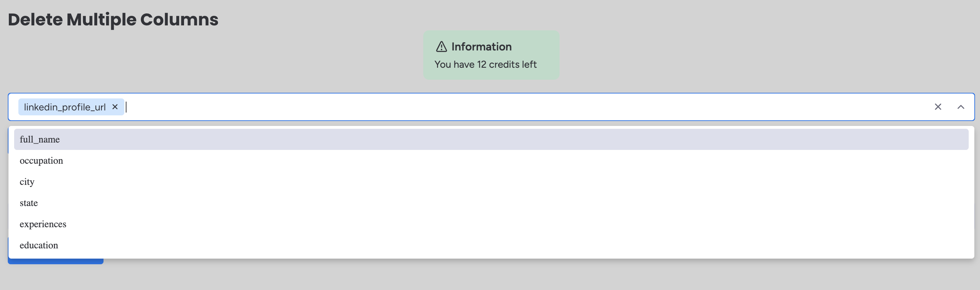Click the linkedin_profile_url selected chip

tap(65, 107)
